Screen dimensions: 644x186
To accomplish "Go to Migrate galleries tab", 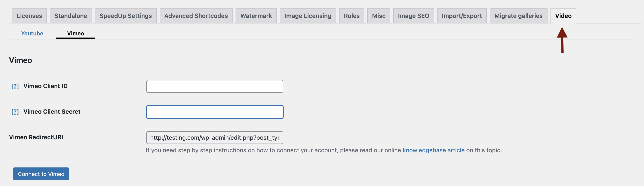I will tap(518, 16).
